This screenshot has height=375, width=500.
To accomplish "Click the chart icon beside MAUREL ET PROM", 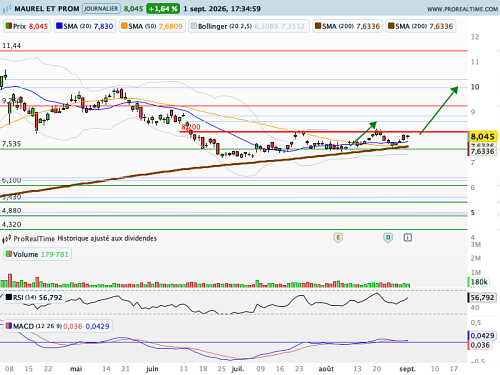I will point(7,9).
